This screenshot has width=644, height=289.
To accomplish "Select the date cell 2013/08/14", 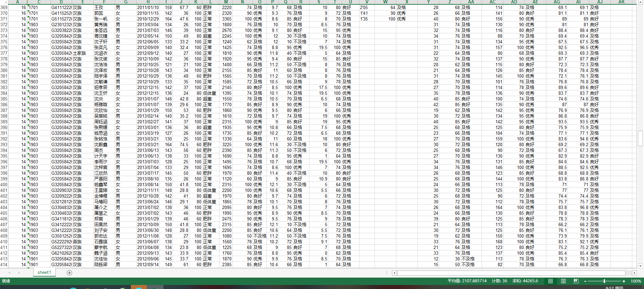I will (148, 184).
